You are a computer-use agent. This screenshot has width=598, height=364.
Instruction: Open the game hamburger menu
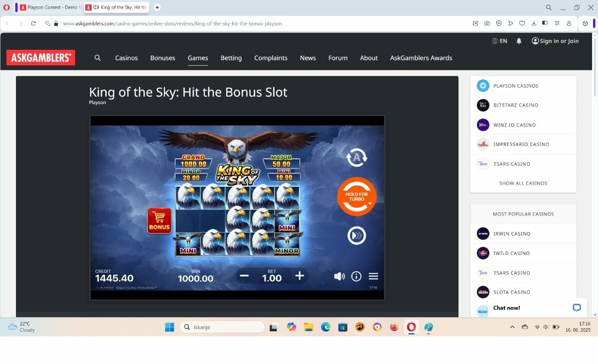pos(373,276)
